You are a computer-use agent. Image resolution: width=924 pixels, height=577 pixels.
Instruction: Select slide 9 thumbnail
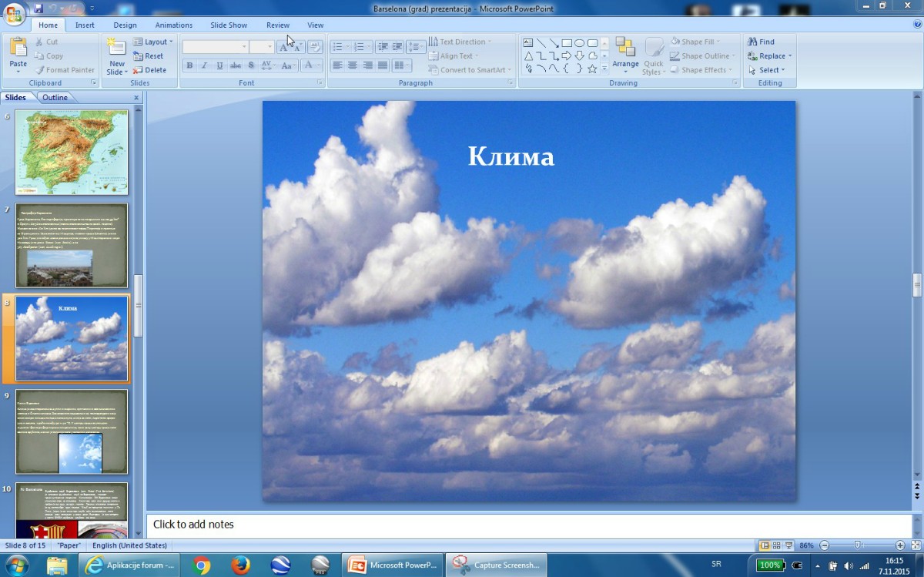pyautogui.click(x=72, y=431)
